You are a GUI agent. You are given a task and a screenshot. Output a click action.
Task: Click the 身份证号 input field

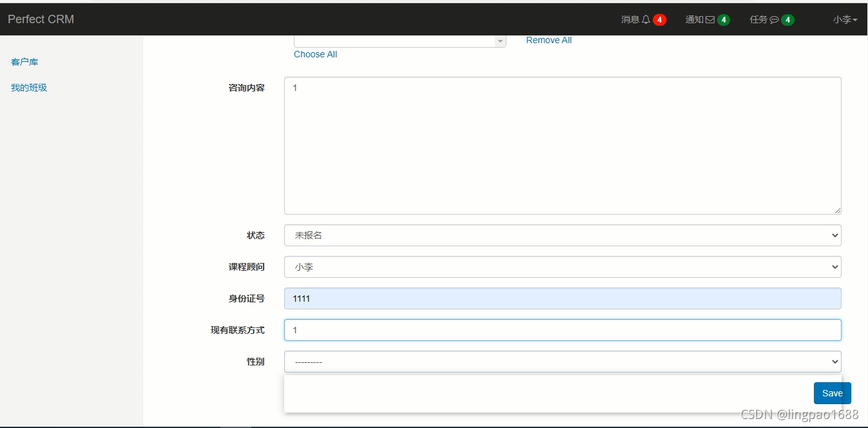pyautogui.click(x=563, y=298)
